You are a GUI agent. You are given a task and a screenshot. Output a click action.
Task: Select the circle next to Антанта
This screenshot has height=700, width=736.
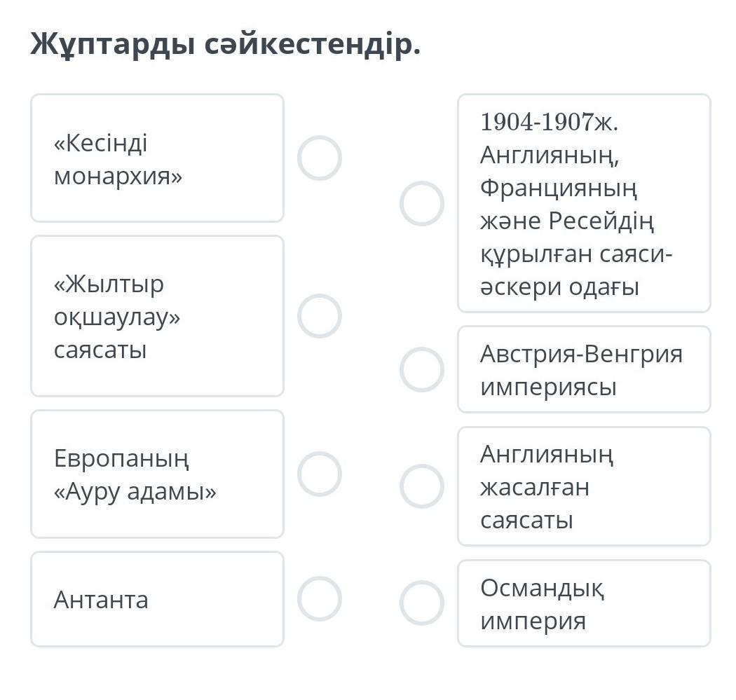coord(319,599)
